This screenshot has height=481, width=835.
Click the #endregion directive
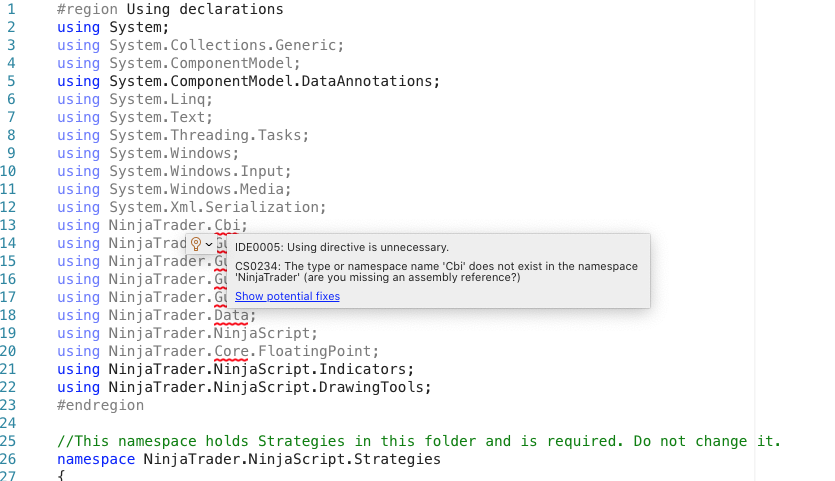point(100,405)
